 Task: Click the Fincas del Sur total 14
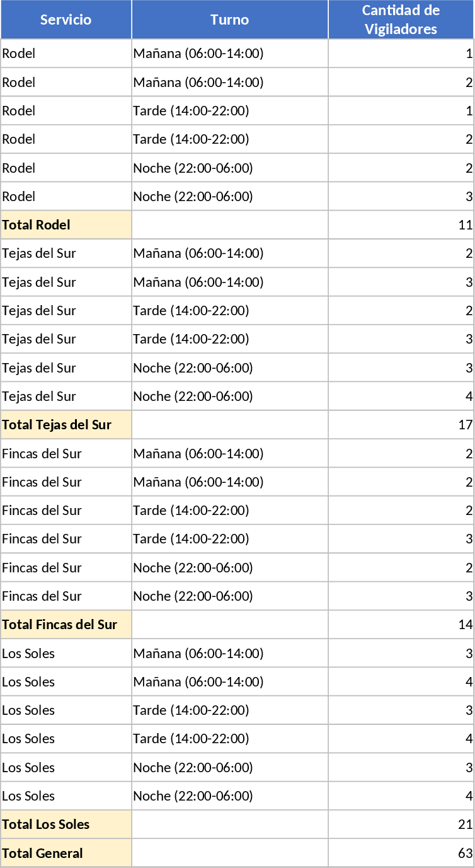401,625
